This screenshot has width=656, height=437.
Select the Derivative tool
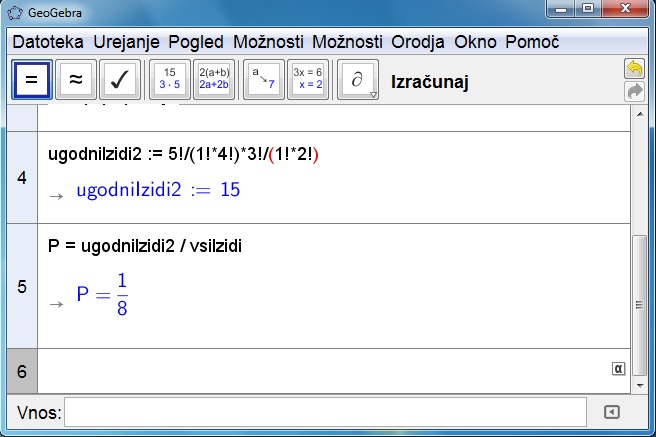[x=358, y=79]
